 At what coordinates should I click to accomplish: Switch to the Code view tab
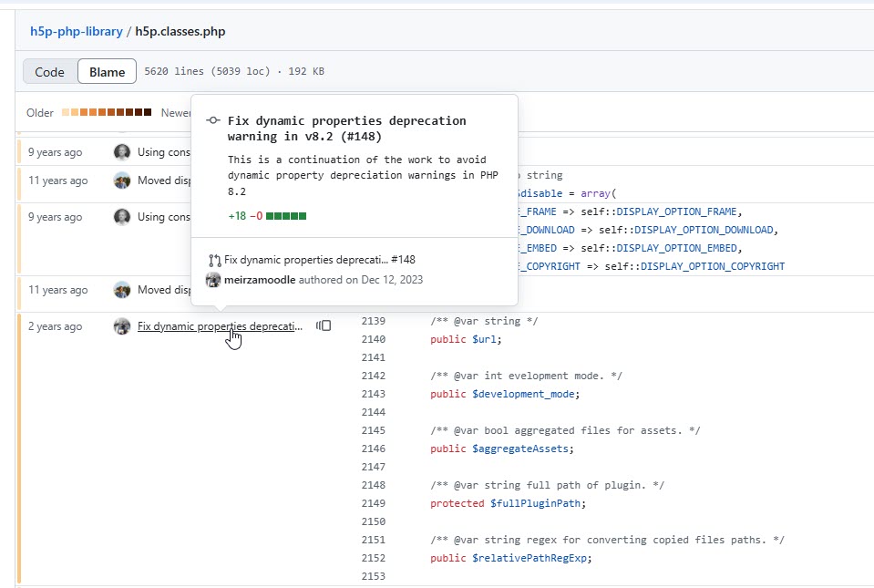tap(50, 71)
